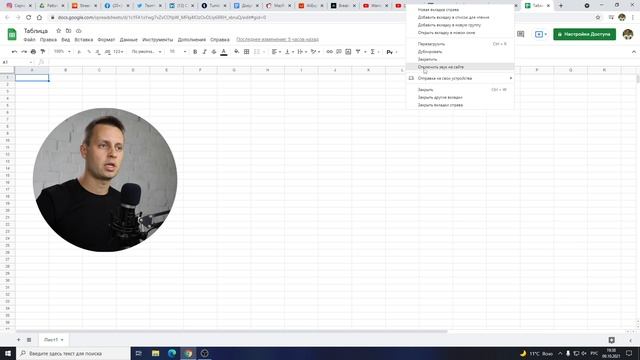640x360 pixels.
Task: Open the Справка menu
Action: point(220,40)
